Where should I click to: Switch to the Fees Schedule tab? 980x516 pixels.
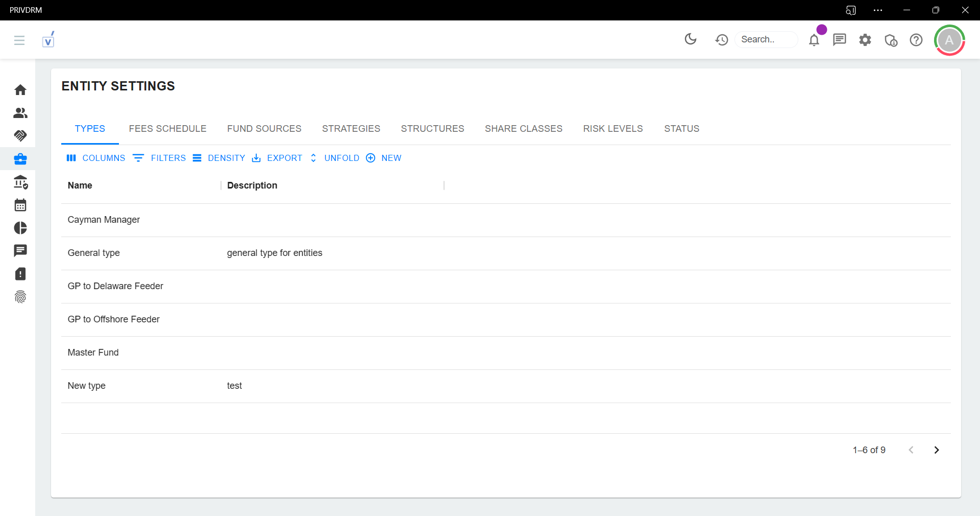[167, 129]
